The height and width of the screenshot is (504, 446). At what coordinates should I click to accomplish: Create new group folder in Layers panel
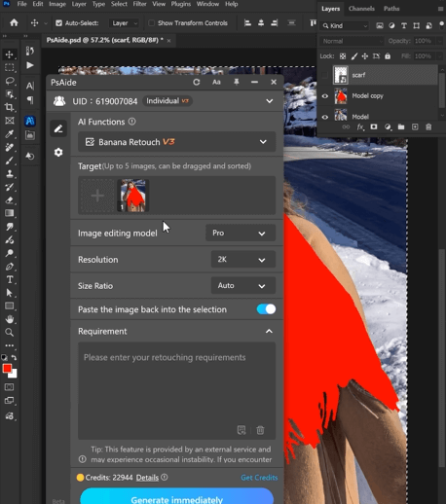click(x=401, y=126)
